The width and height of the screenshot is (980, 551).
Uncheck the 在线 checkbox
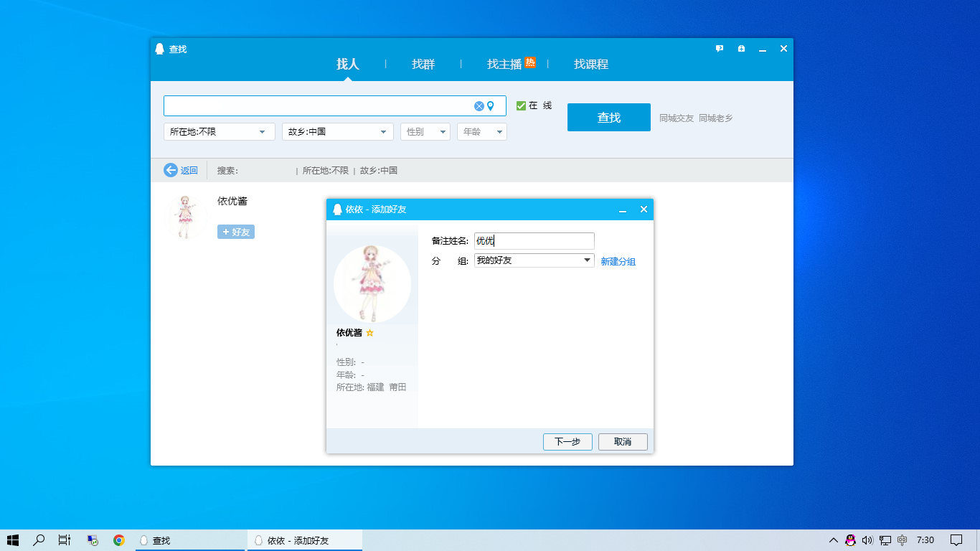click(x=522, y=106)
